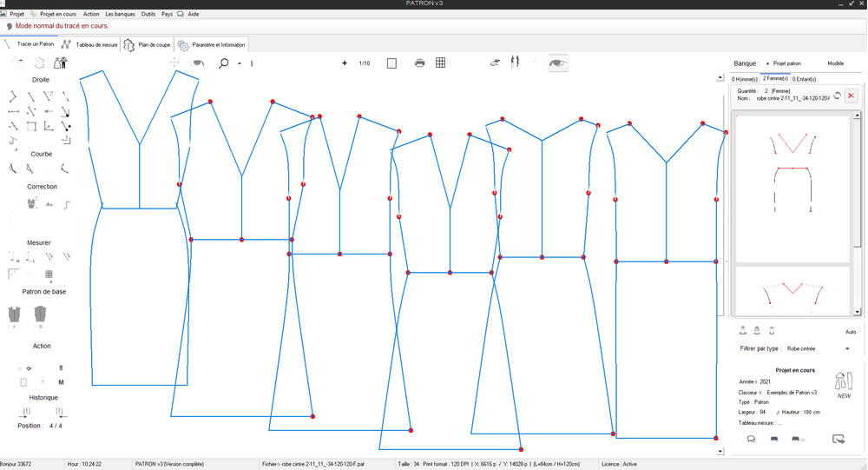Click the printer icon
868x470 pixels.
(419, 63)
